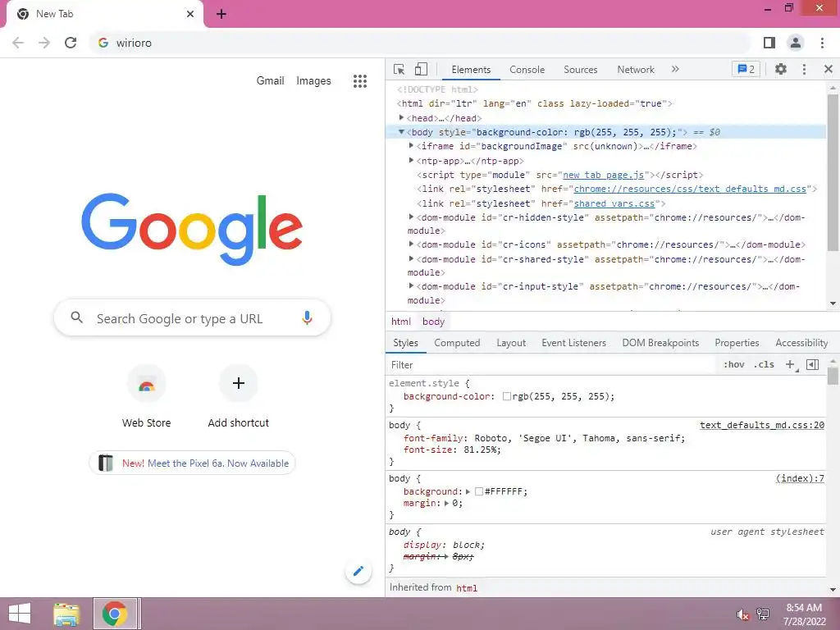Image resolution: width=840 pixels, height=630 pixels.
Task: Click the Google search box
Action: point(192,318)
